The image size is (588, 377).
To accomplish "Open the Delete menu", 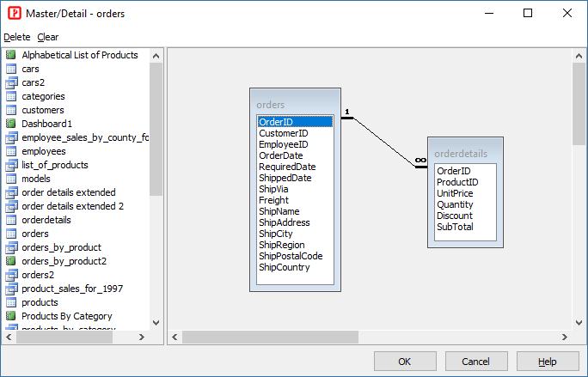I will (x=16, y=37).
